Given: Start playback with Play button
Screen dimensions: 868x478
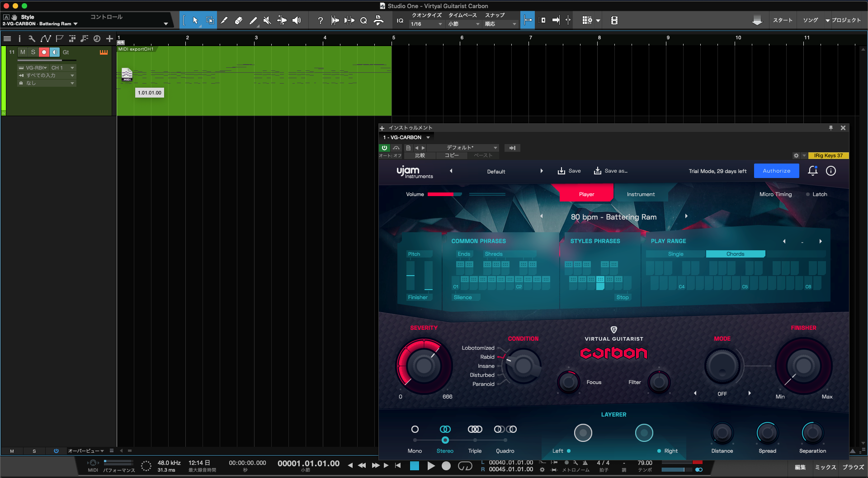Looking at the screenshot, I should [x=431, y=466].
